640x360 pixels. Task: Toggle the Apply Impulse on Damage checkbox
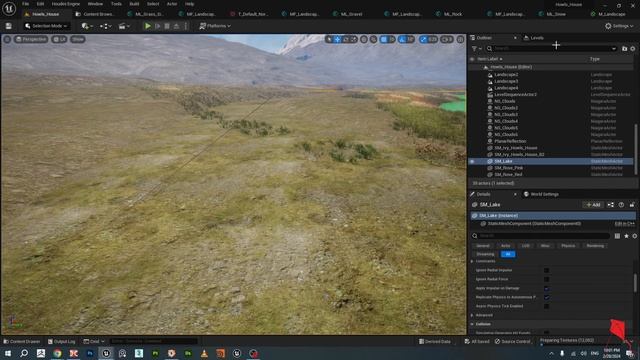coord(547,289)
